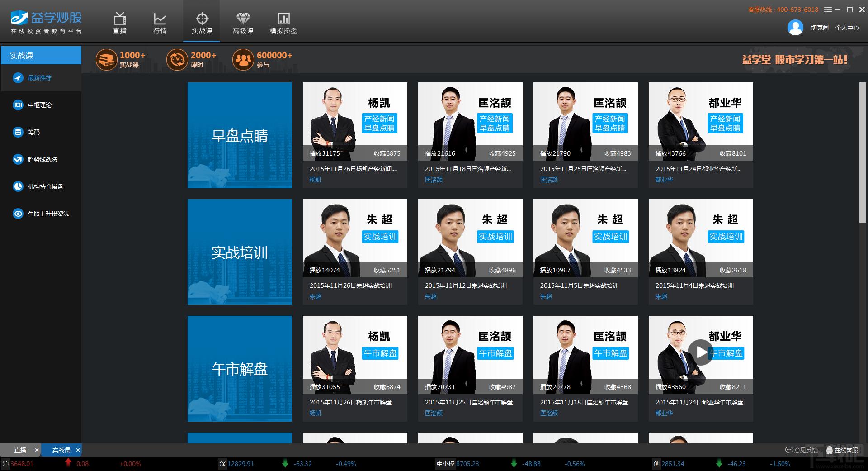Screen dimensions: 868x471
Task: Open 都业华 早盘点睛 thumbnail with 播放43766
Action: tap(701, 121)
